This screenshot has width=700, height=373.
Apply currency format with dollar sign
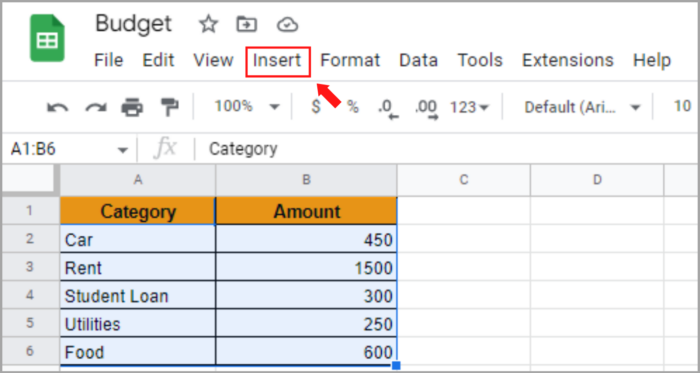[316, 107]
